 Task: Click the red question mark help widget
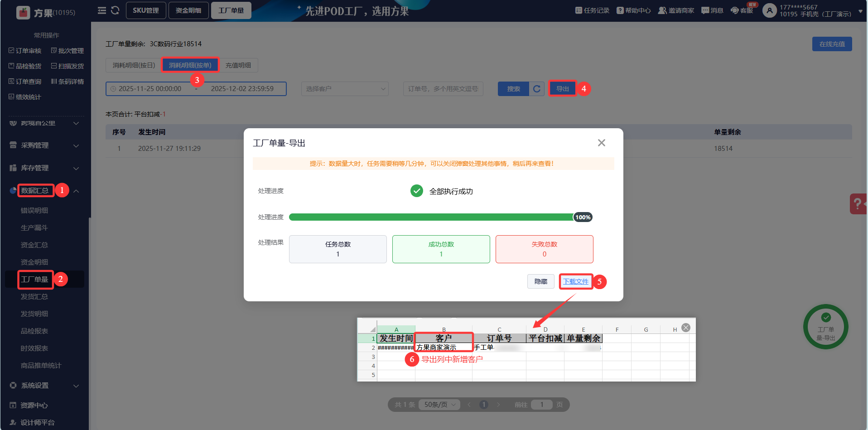click(x=858, y=204)
